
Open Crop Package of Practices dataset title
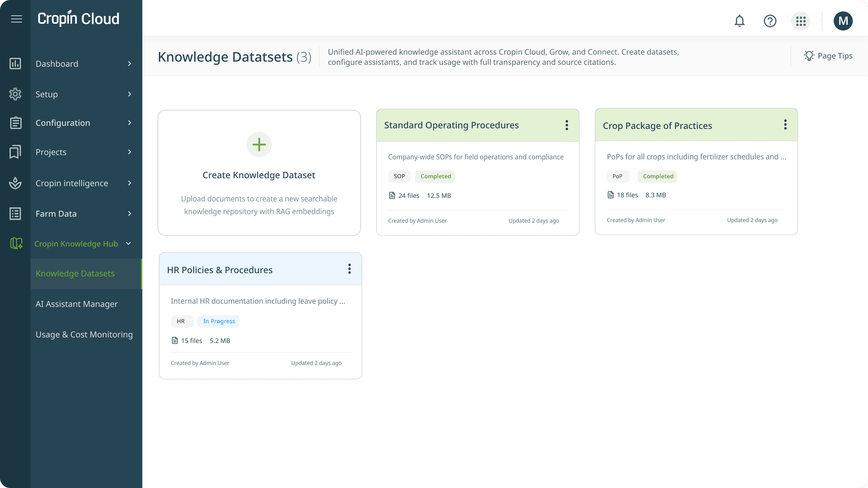(657, 126)
